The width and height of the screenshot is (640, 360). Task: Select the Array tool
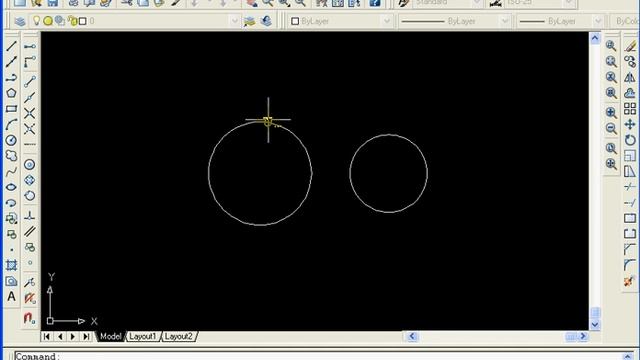(x=630, y=109)
